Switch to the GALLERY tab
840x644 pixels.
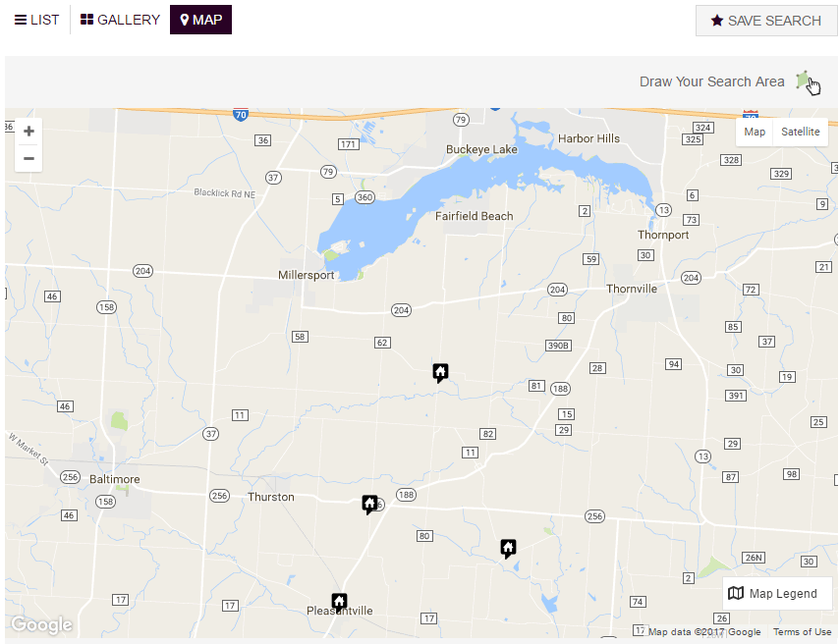119,19
